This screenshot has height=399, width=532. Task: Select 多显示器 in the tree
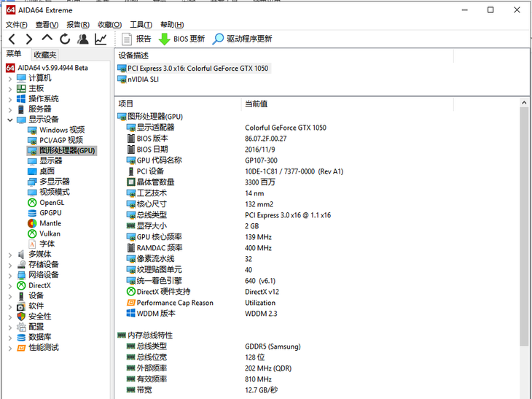[x=54, y=182]
